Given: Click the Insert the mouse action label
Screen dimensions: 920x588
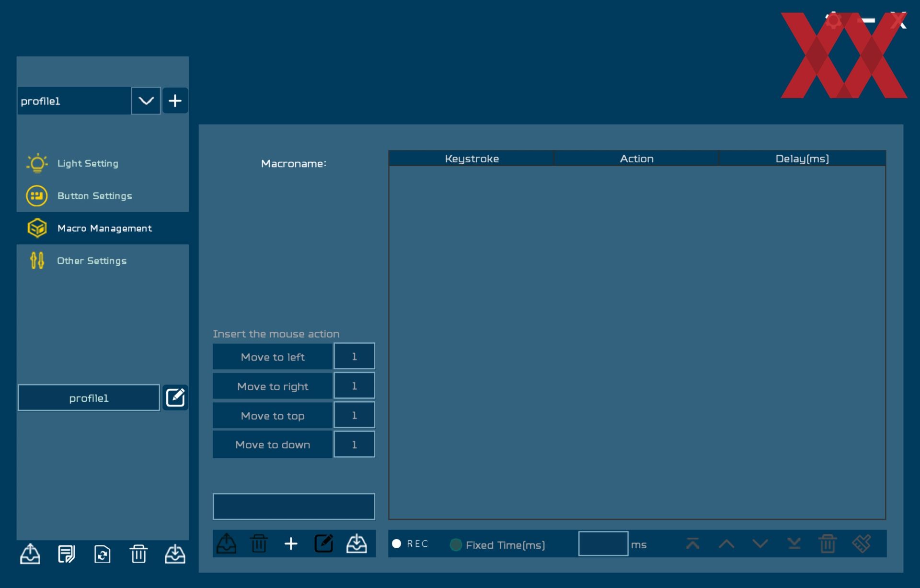Looking at the screenshot, I should click(x=276, y=334).
